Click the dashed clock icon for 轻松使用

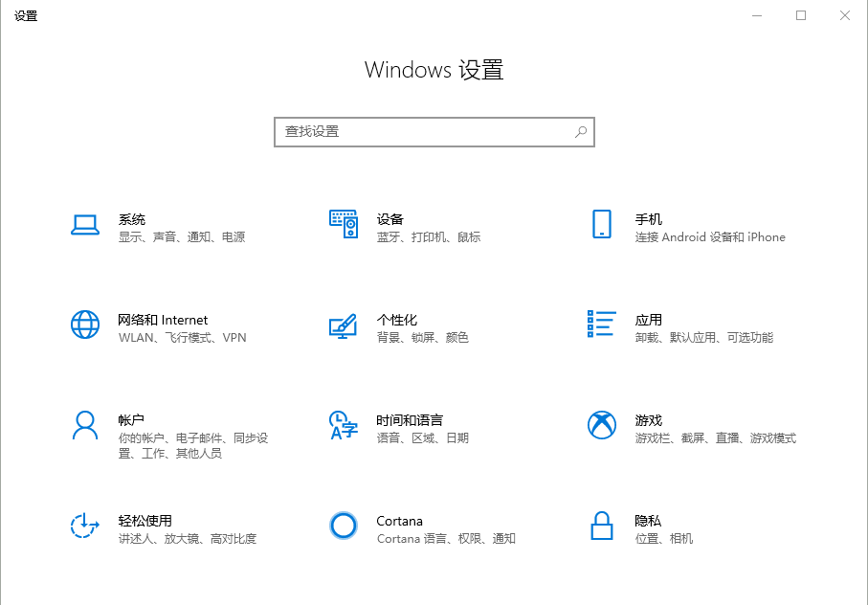[85, 526]
